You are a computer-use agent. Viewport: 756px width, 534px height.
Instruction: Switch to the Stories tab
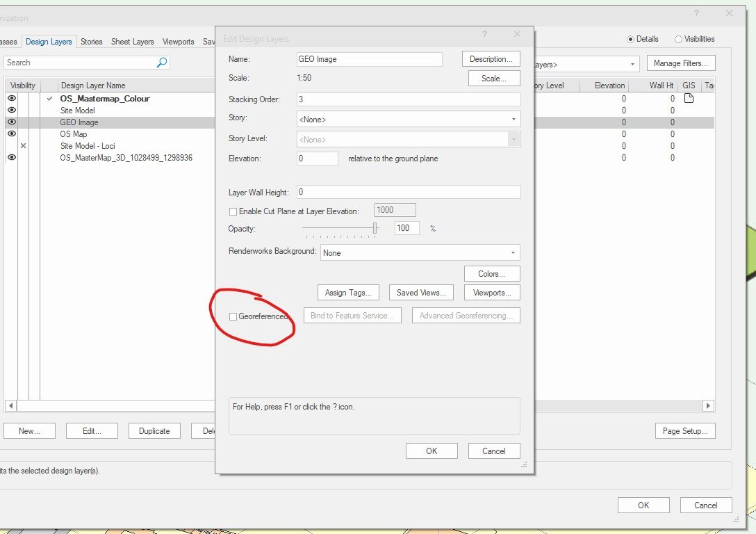pos(91,42)
